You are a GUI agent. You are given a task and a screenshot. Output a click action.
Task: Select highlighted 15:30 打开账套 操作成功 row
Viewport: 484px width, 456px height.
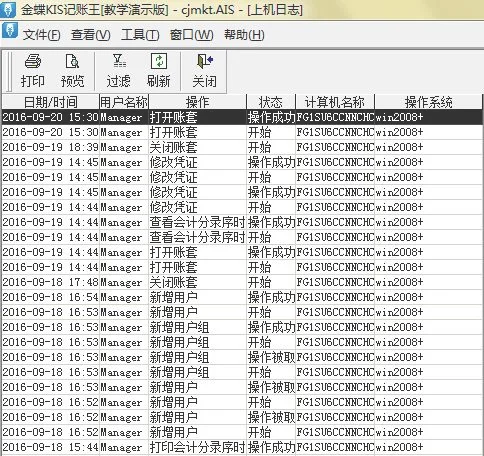coord(242,117)
